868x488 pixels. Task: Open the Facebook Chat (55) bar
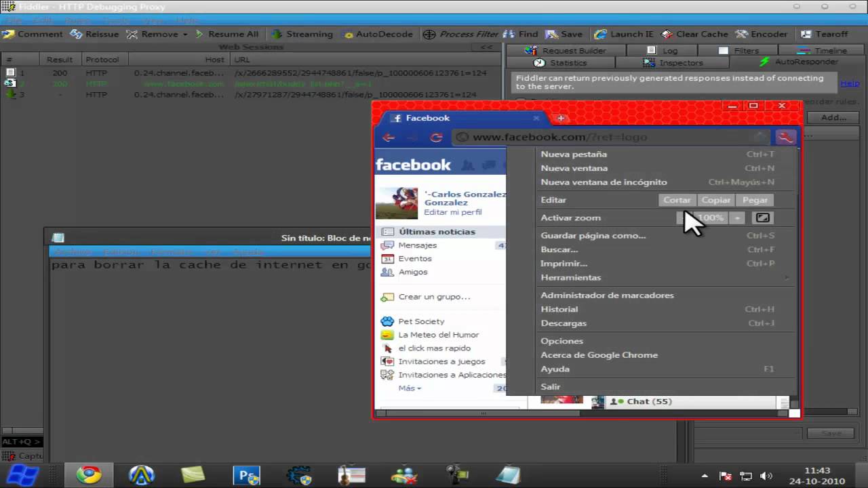[690, 401]
